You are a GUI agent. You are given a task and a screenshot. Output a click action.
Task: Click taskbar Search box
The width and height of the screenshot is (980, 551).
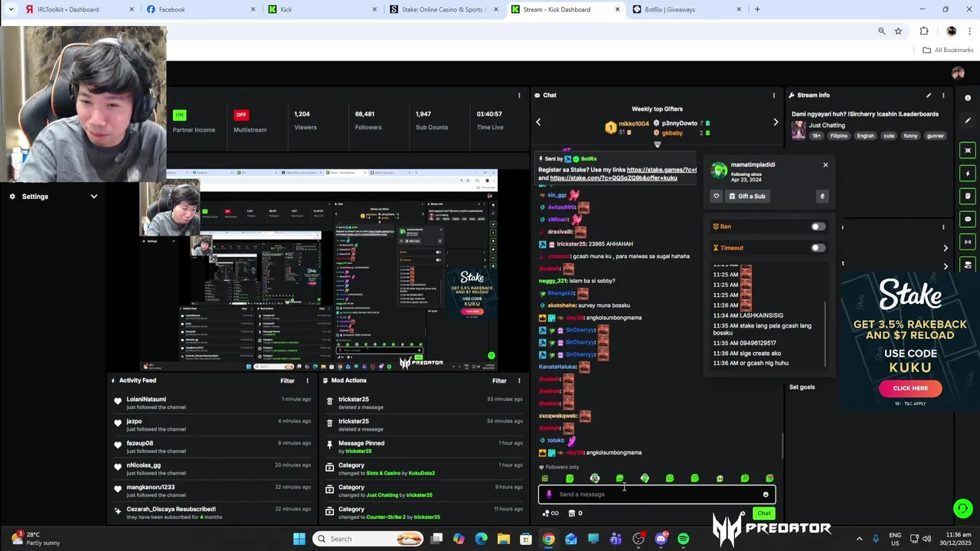(x=369, y=539)
